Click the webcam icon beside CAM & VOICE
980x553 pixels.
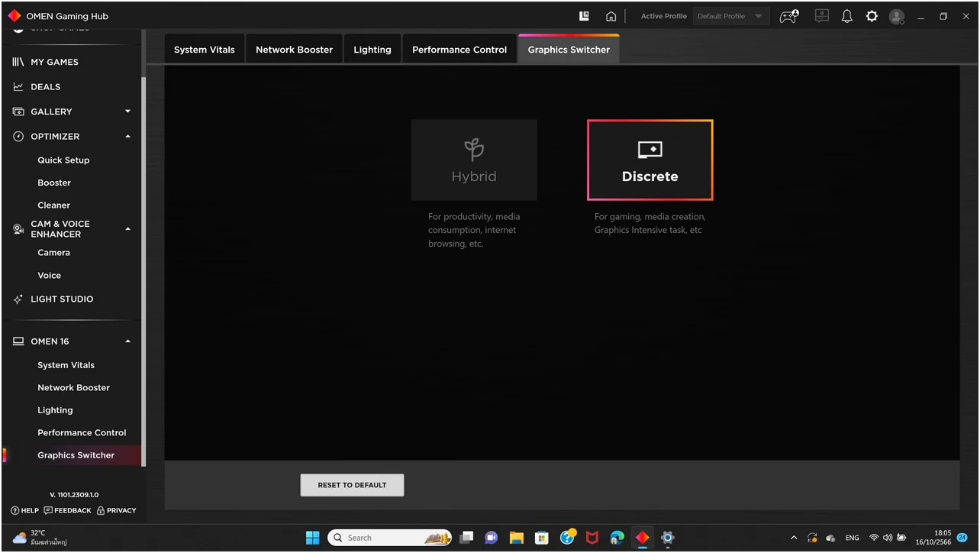(x=18, y=229)
